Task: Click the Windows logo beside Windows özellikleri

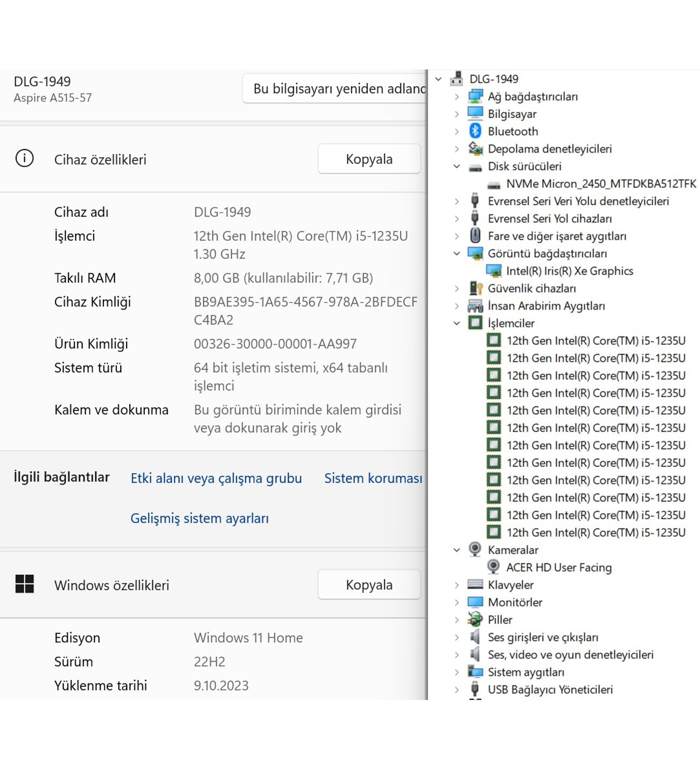Action: 25,584
